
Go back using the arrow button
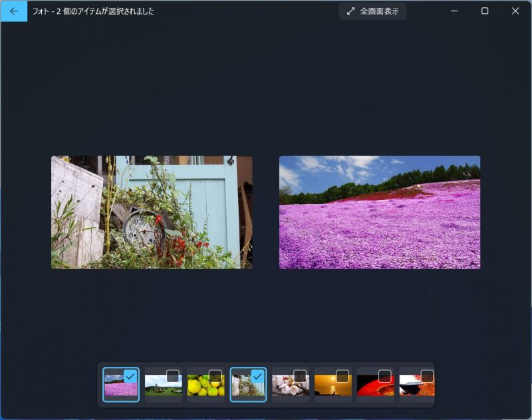[x=14, y=11]
